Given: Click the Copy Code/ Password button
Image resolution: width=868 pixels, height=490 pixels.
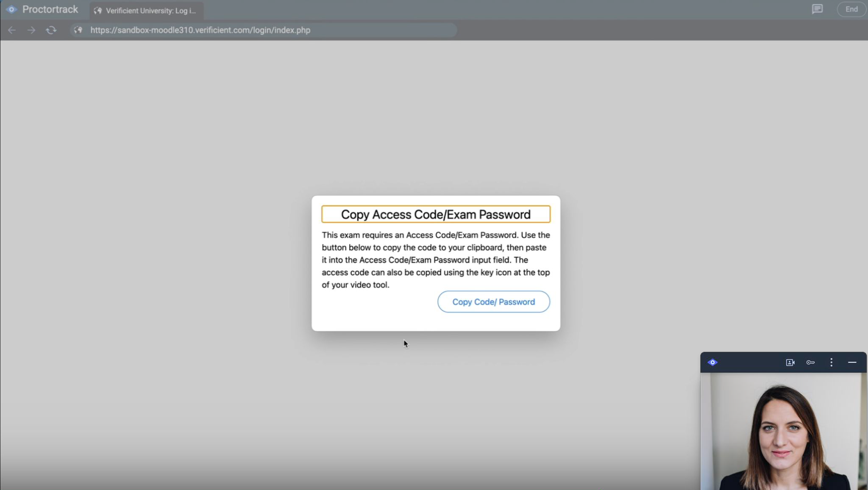Looking at the screenshot, I should (x=493, y=302).
